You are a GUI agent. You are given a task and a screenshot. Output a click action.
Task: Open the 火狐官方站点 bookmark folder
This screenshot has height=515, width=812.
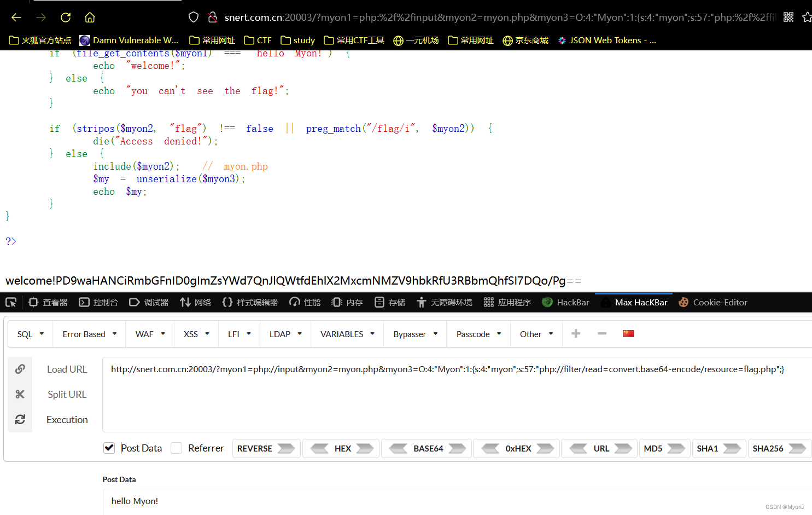[40, 40]
